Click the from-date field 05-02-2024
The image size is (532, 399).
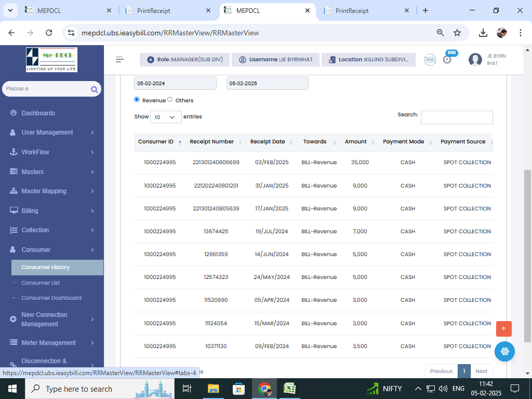175,84
